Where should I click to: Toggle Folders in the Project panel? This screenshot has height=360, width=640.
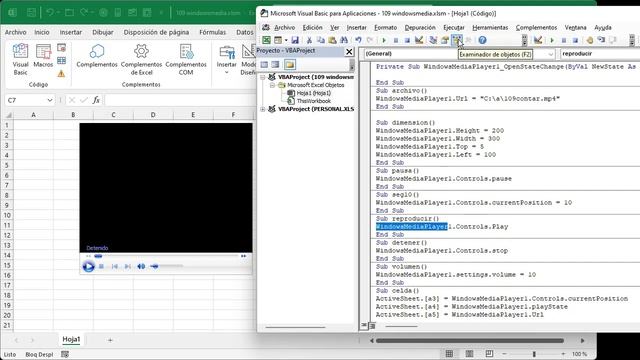[290, 64]
